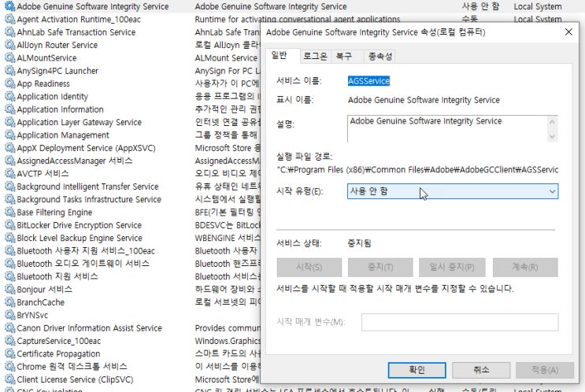Click the Adobe service description column text
Screen dimensions: 585x392
tap(271, 6)
